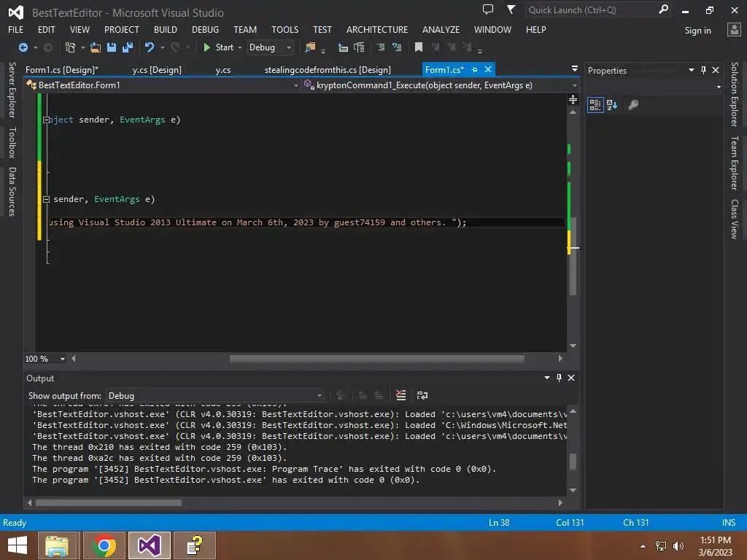Open the Windows Start button
Screen dimensions: 747x560
pyautogui.click(x=18, y=545)
